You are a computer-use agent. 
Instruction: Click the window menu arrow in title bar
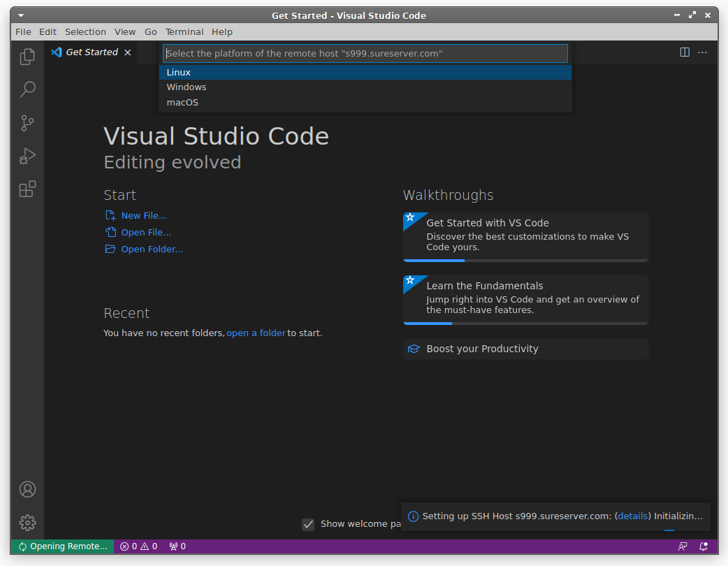(x=21, y=15)
